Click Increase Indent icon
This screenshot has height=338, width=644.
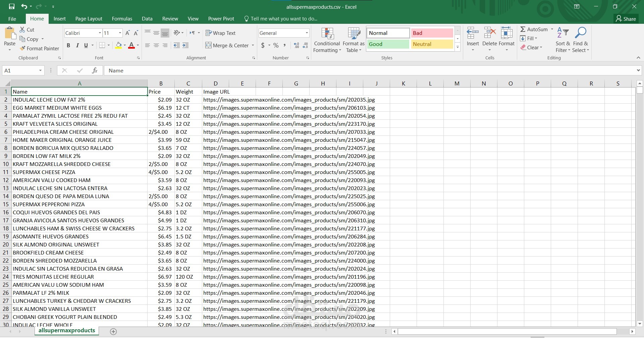pyautogui.click(x=185, y=45)
